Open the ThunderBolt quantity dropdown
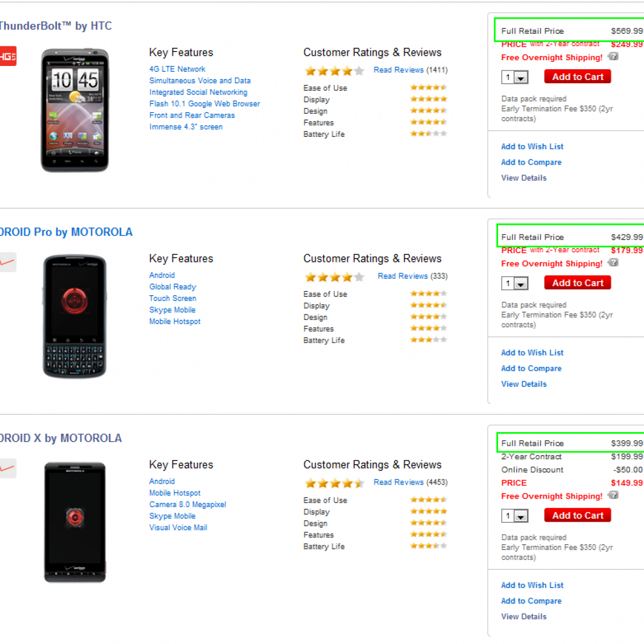This screenshot has width=644, height=644. click(x=521, y=78)
